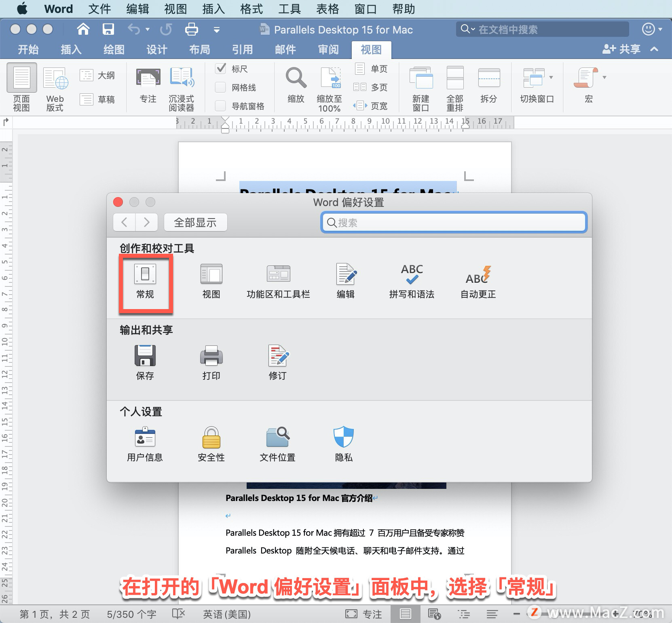672x623 pixels.
Task: Open the 视图 preferences pane icon
Action: 211,282
